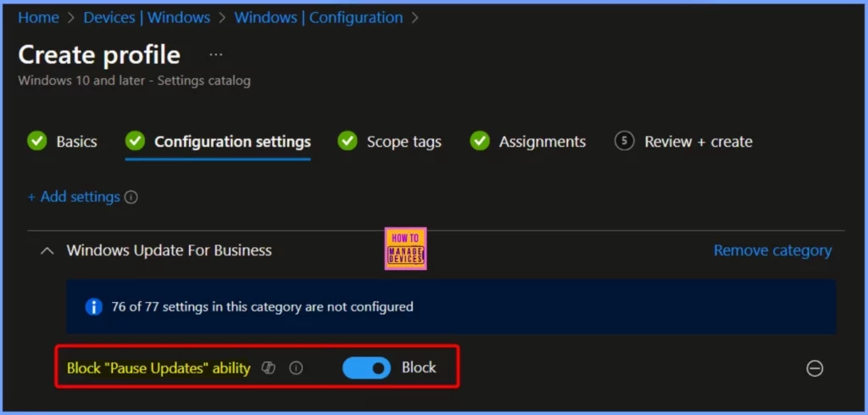
Task: Jump to Review + create step
Action: click(x=683, y=141)
